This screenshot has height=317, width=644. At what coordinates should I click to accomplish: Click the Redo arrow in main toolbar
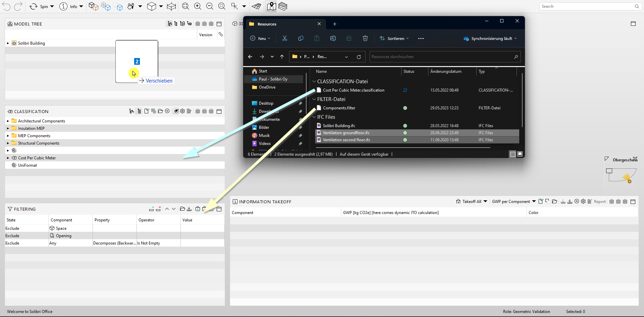[18, 6]
